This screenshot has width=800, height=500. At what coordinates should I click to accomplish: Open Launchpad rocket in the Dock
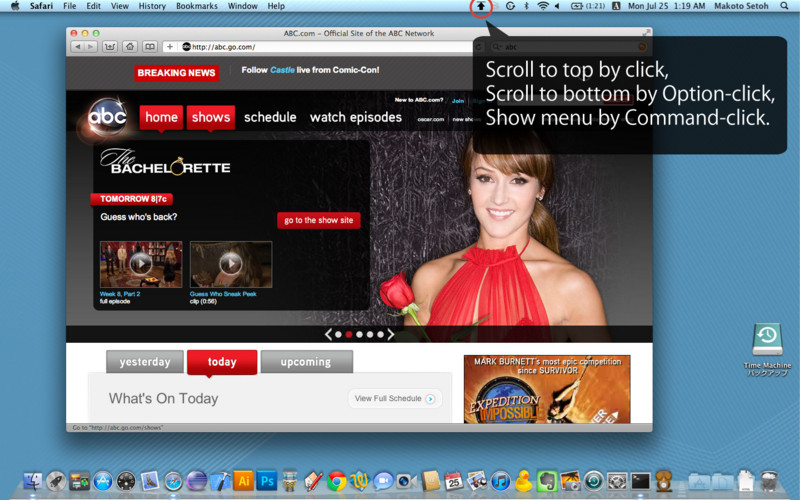point(56,481)
